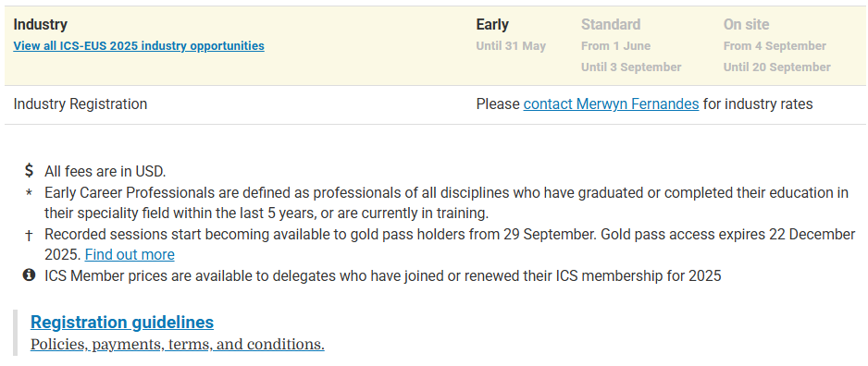Click the Until 31 May date text

[x=511, y=46]
